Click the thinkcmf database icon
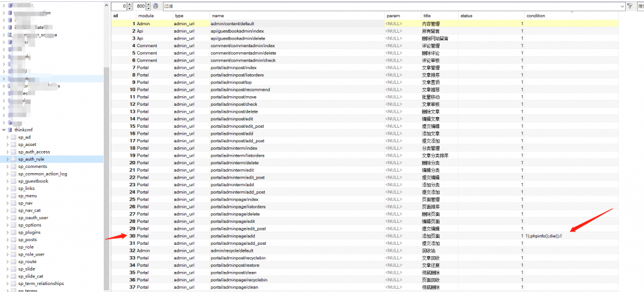This screenshot has height=292, width=644. tap(9, 130)
